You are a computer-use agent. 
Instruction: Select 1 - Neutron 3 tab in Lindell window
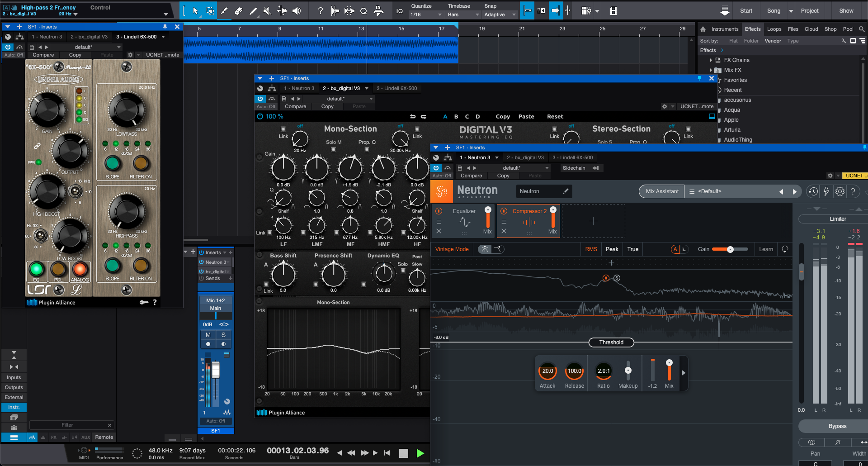click(47, 37)
